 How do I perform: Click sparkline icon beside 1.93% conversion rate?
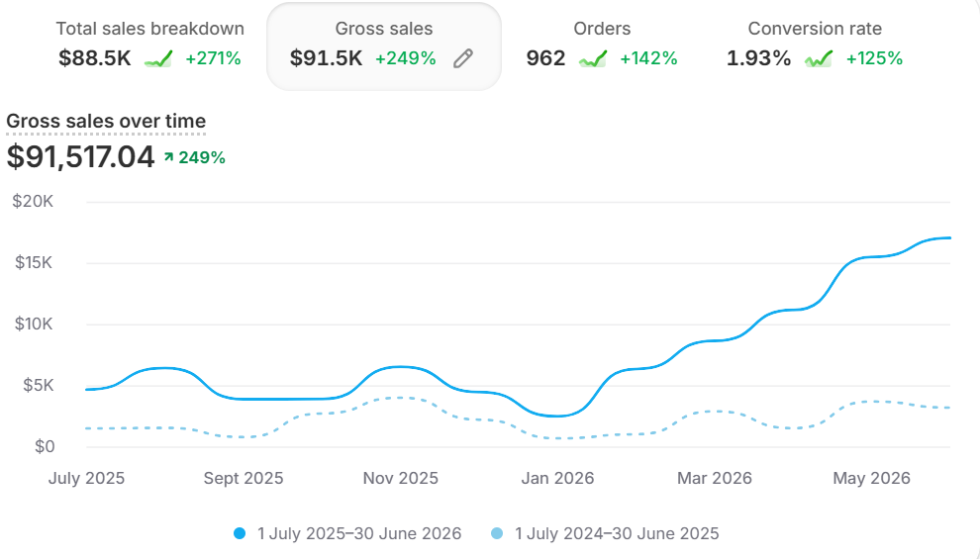tap(819, 58)
